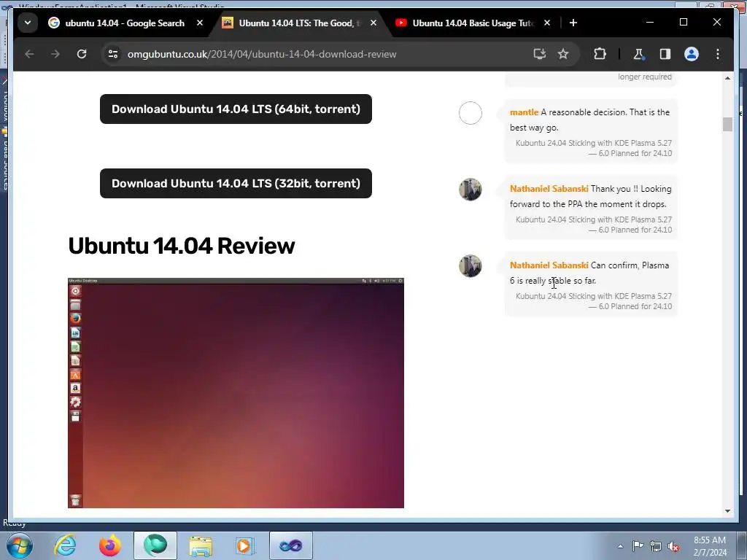Open Kubuntu 24.04 article link under mantle's comment
The width and height of the screenshot is (747, 560).
(x=594, y=148)
